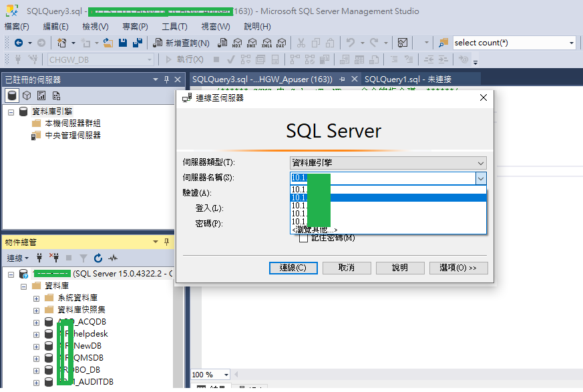The image size is (583, 392).
Task: Click the navigate back arrow icon
Action: pos(19,43)
